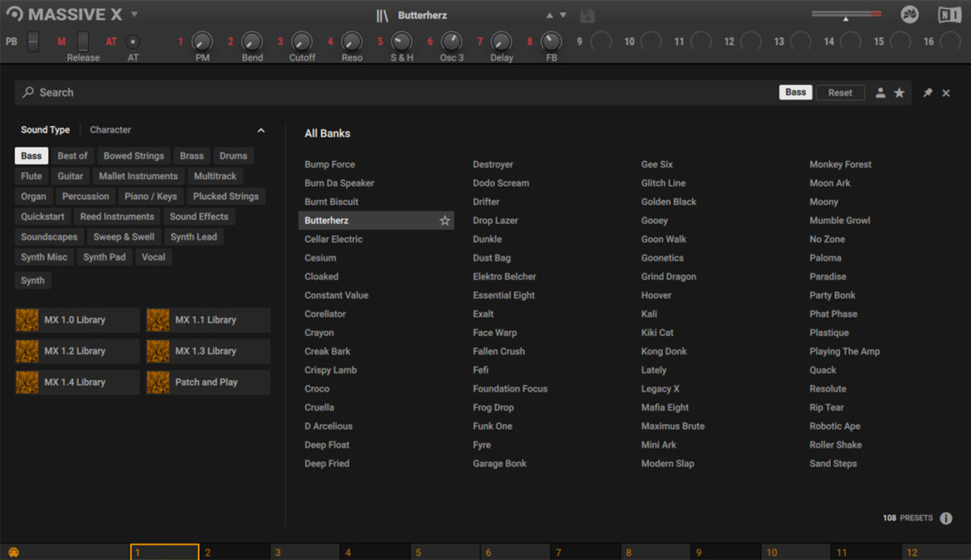Click the orange palette icon at bottom-left
971x560 pixels.
[13, 552]
